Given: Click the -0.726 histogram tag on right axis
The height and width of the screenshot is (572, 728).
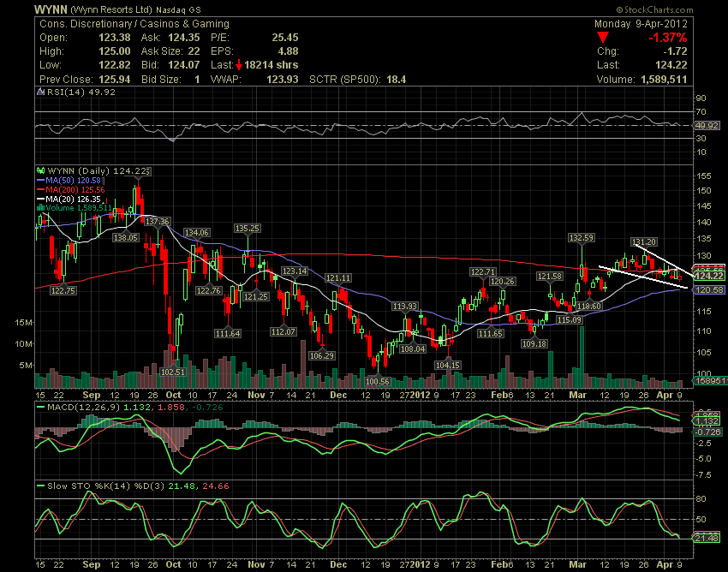Looking at the screenshot, I should [x=707, y=432].
